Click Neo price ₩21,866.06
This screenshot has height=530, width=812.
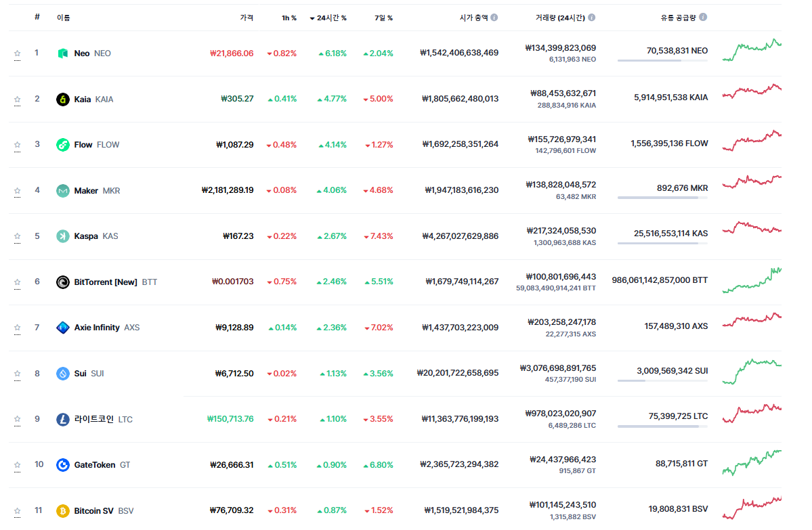(x=232, y=53)
